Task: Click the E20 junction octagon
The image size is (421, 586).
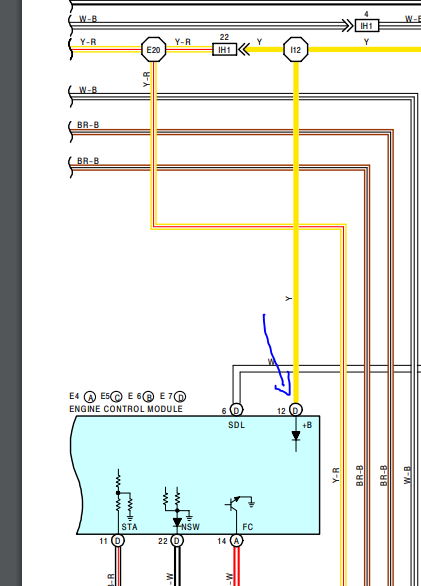Action: tap(154, 49)
